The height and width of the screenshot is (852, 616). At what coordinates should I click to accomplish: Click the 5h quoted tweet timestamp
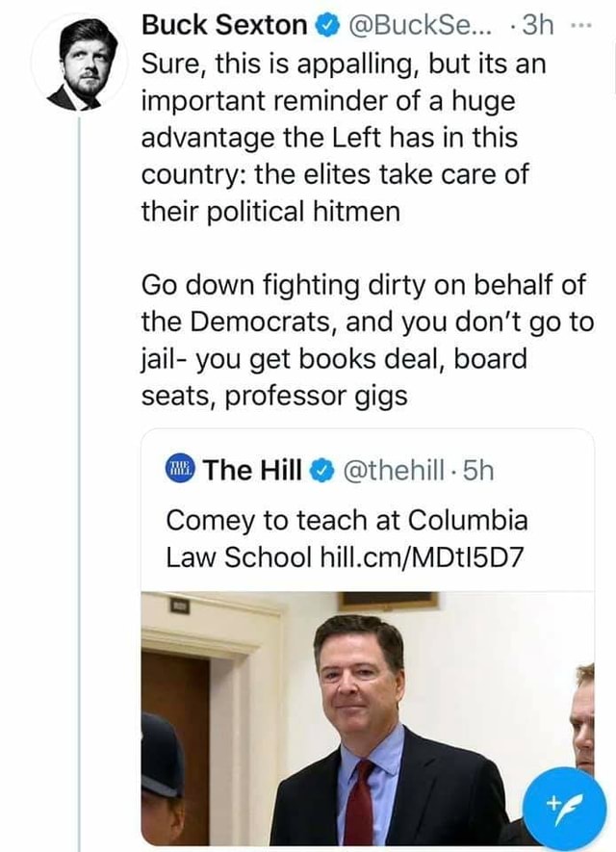pyautogui.click(x=478, y=470)
